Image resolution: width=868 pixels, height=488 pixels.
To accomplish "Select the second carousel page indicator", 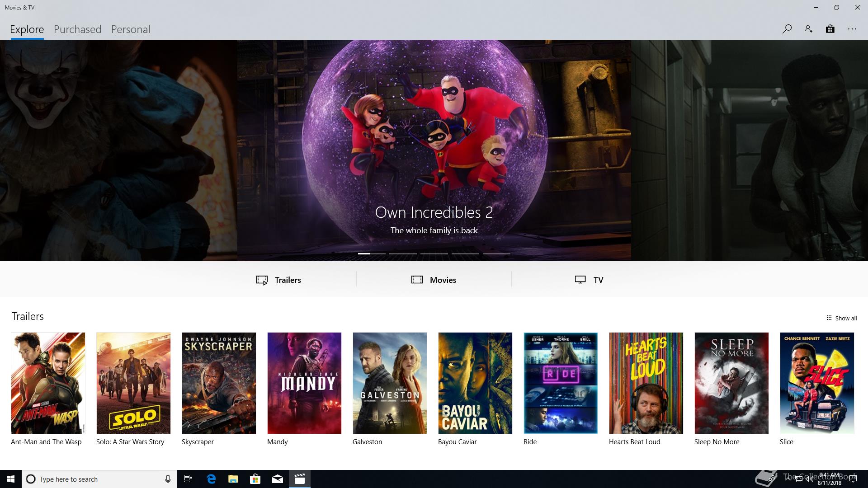I will click(x=403, y=253).
